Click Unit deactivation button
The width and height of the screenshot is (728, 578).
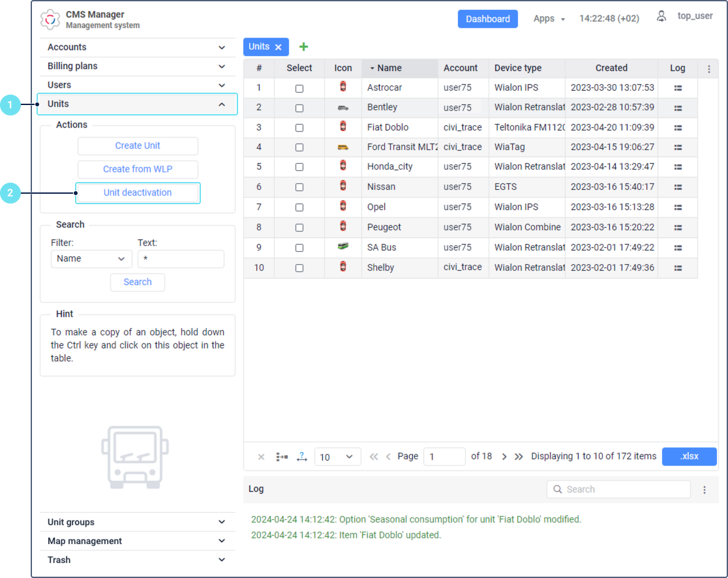click(x=138, y=192)
